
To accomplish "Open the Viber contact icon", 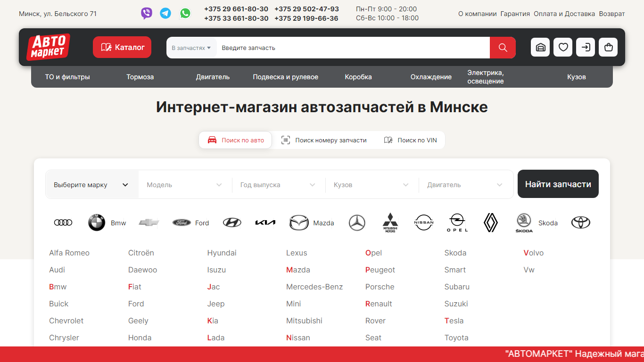I will pos(147,13).
